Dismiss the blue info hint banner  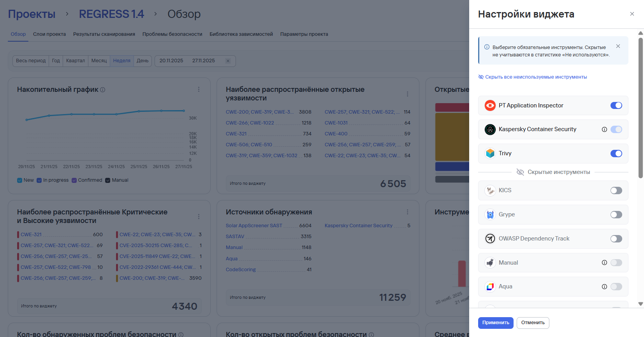618,46
